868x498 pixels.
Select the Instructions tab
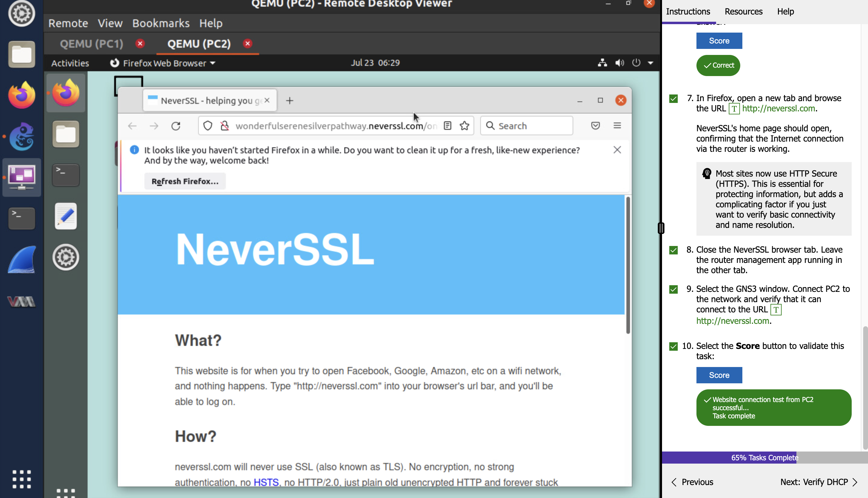coord(688,12)
